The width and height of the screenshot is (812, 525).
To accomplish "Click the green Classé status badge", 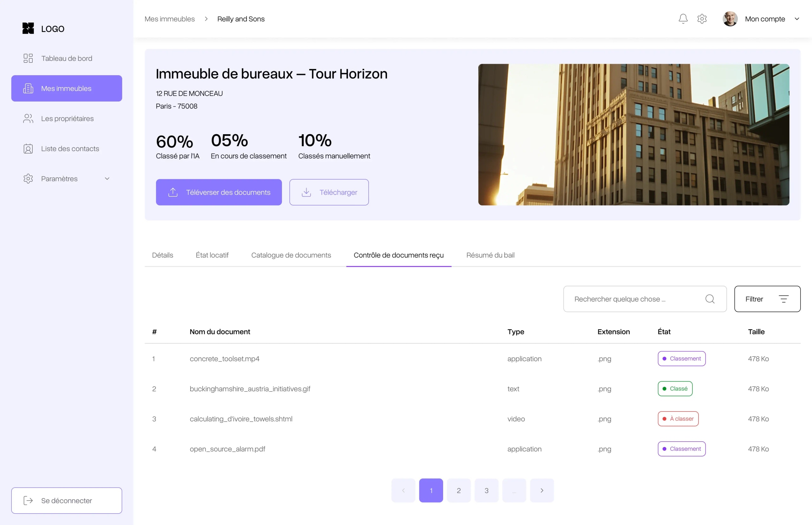I will 675,389.
